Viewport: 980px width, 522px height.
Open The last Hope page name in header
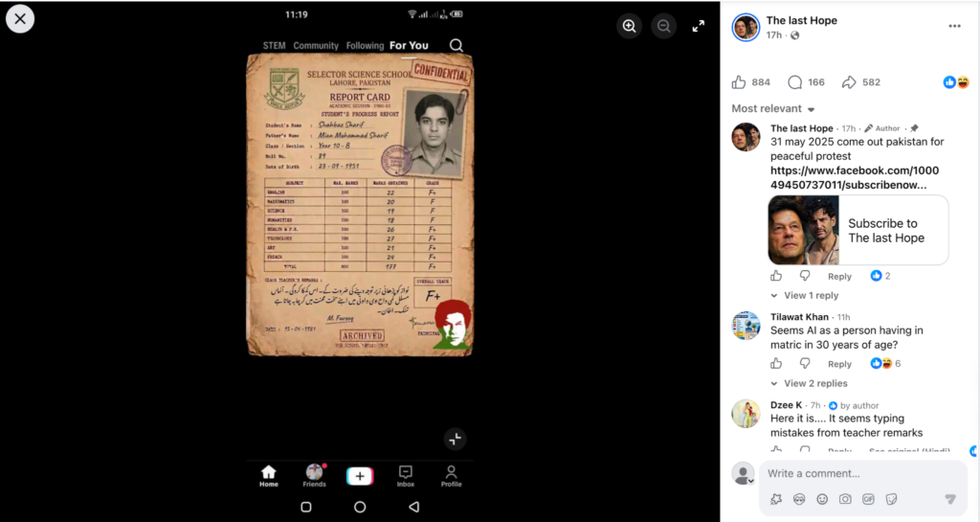click(x=801, y=20)
